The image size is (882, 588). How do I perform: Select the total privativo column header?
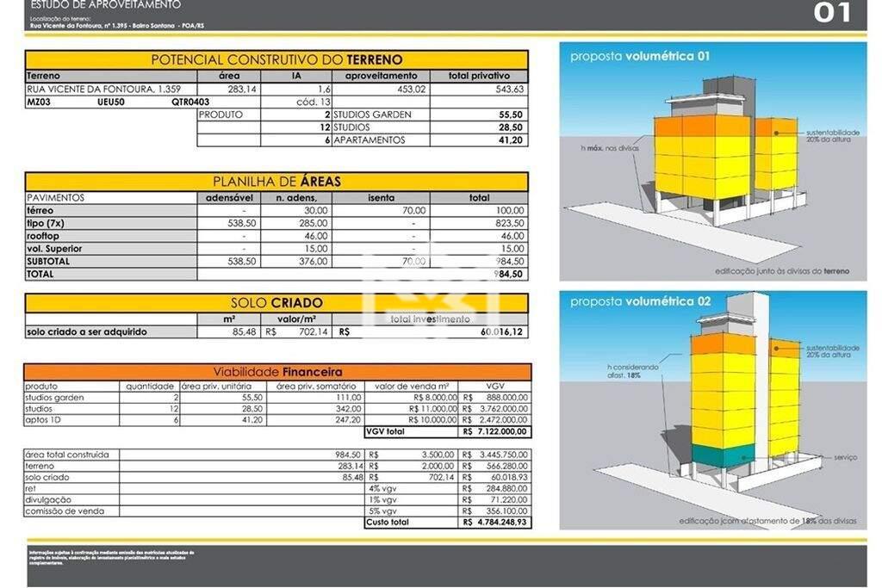[x=479, y=76]
